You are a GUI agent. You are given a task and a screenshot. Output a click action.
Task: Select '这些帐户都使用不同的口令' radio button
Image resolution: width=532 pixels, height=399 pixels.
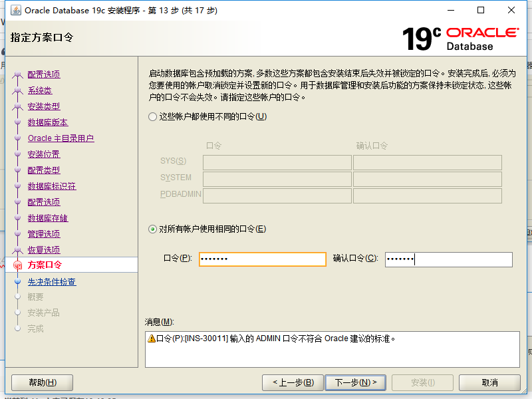(152, 117)
